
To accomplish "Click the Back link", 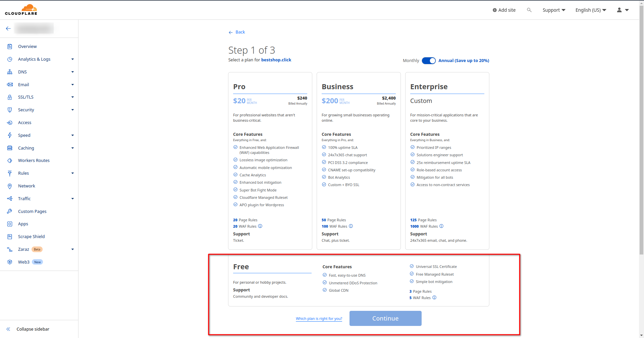I will point(237,32).
